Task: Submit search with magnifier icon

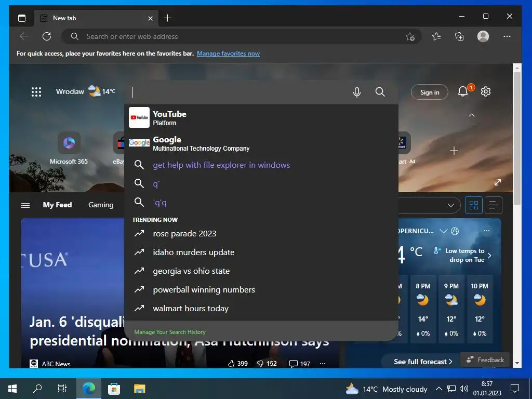Action: [x=380, y=92]
